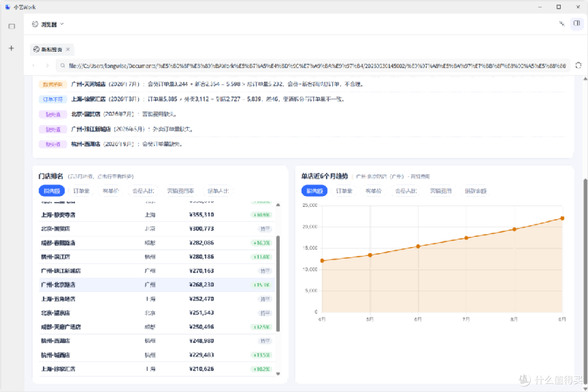
Task: Select 会员占比 tab in trend chart panel
Action: [406, 191]
